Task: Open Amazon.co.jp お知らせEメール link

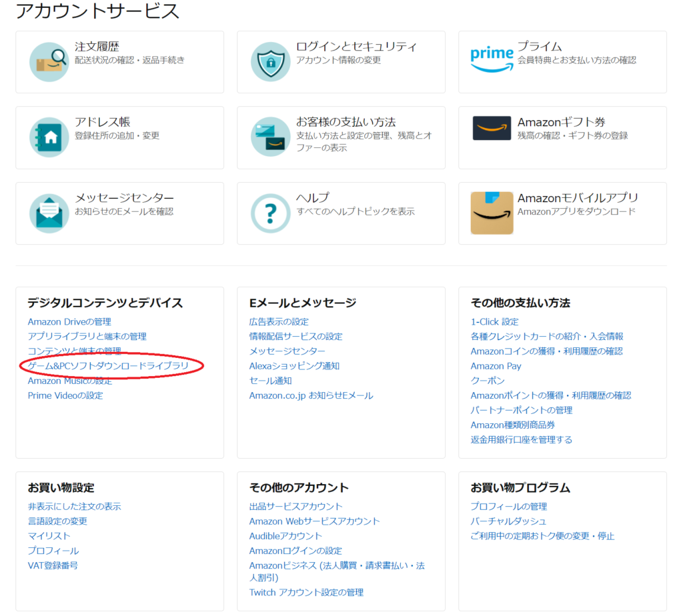Action: pyautogui.click(x=311, y=395)
